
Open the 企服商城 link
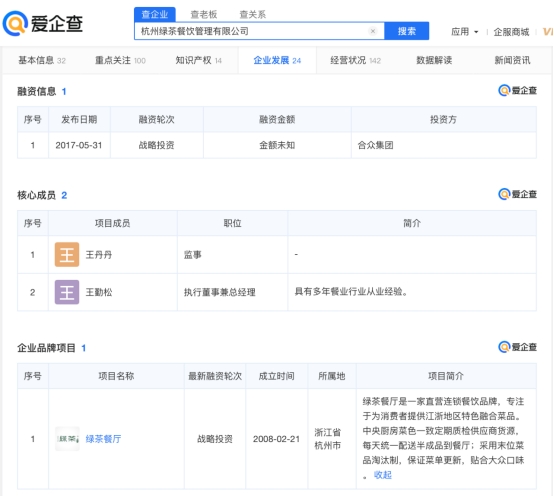[511, 32]
